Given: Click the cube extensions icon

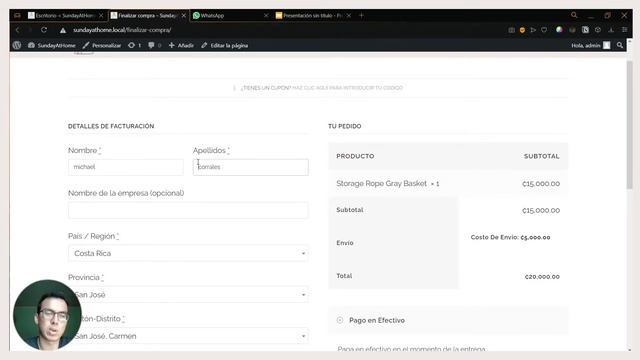Looking at the screenshot, I should pos(598,30).
